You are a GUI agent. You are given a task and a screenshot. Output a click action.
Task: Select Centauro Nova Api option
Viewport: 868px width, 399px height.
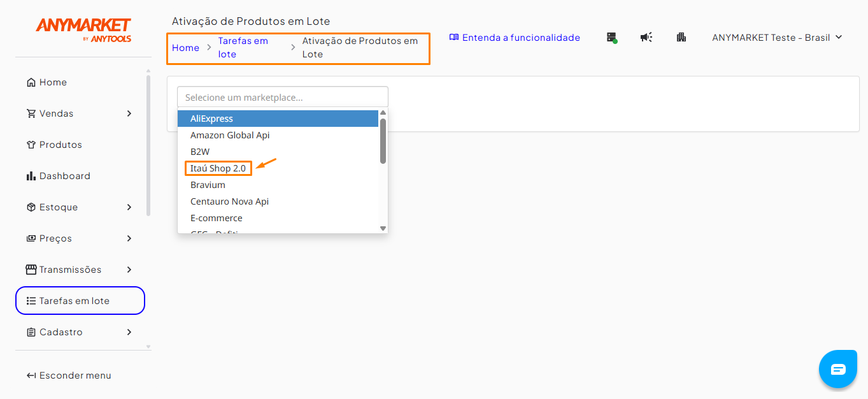[x=278, y=201]
